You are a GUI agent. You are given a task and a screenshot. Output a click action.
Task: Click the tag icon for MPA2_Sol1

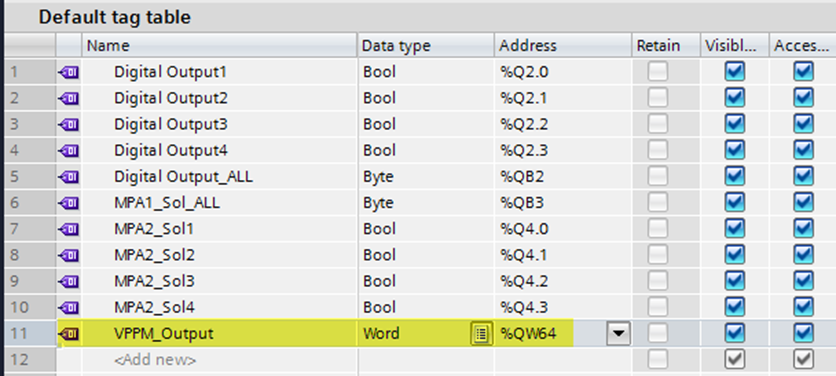coord(69,229)
